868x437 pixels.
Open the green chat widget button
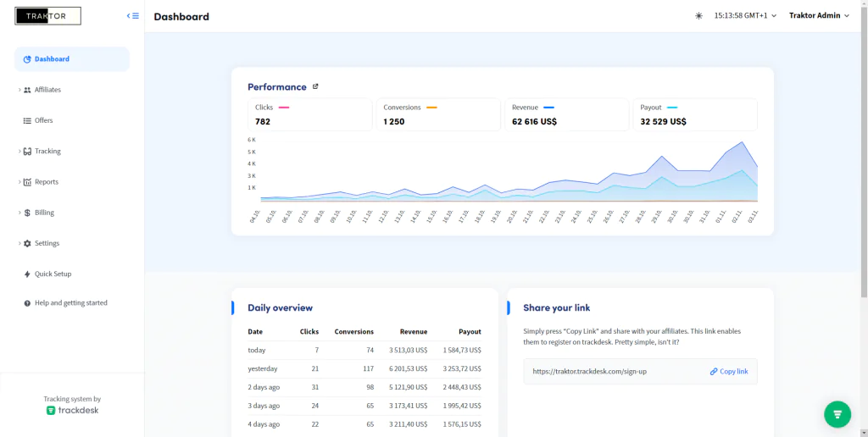tap(837, 414)
